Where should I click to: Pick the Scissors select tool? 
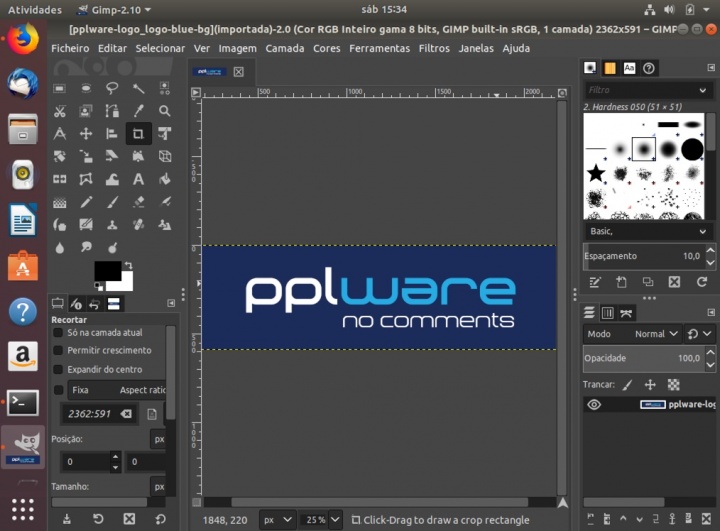(60, 111)
